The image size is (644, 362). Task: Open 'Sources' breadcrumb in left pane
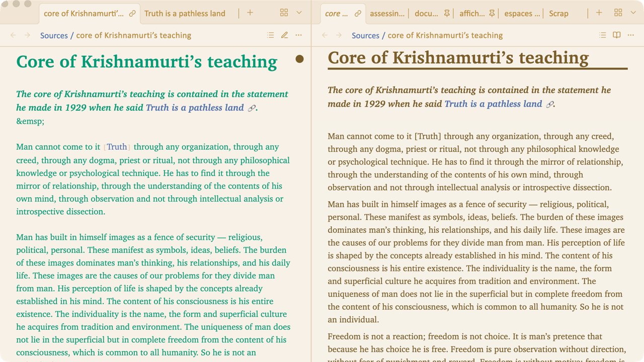(x=54, y=35)
